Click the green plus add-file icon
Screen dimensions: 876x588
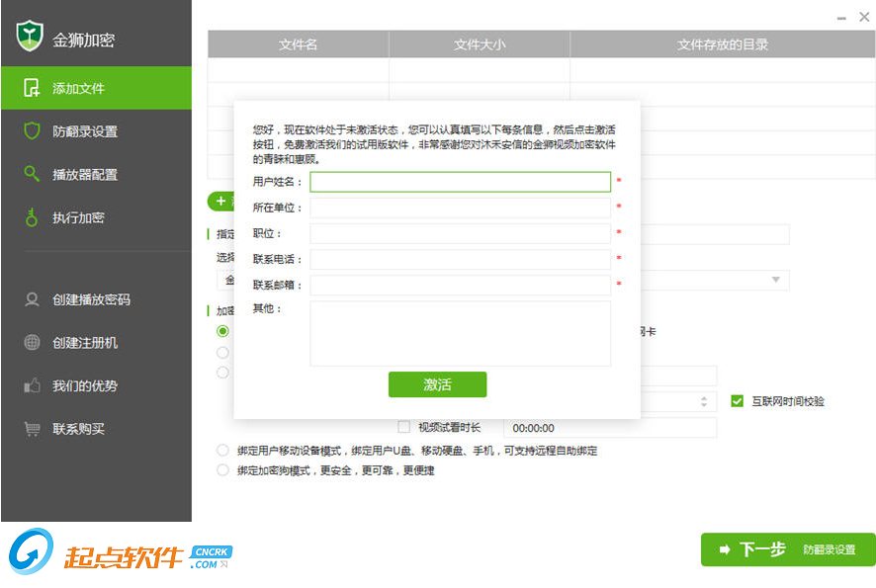point(221,202)
